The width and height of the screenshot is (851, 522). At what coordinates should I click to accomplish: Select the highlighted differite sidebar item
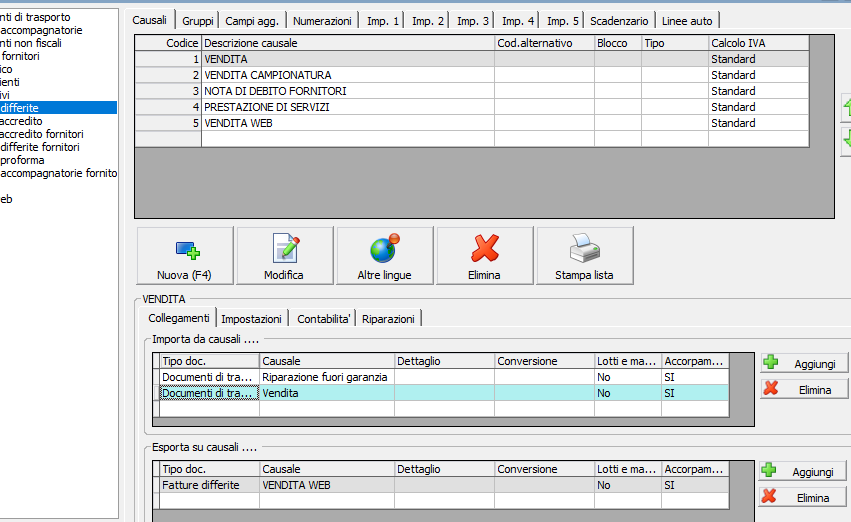coord(58,108)
